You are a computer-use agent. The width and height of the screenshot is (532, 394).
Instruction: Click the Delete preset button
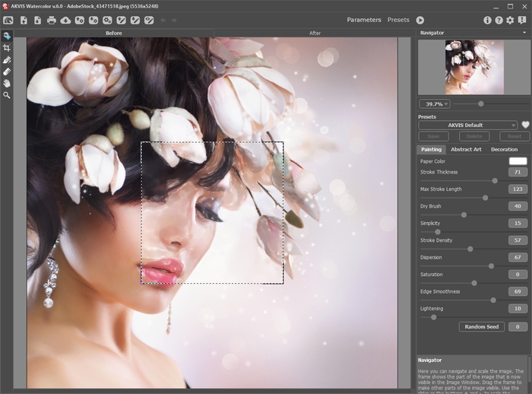pyautogui.click(x=474, y=136)
